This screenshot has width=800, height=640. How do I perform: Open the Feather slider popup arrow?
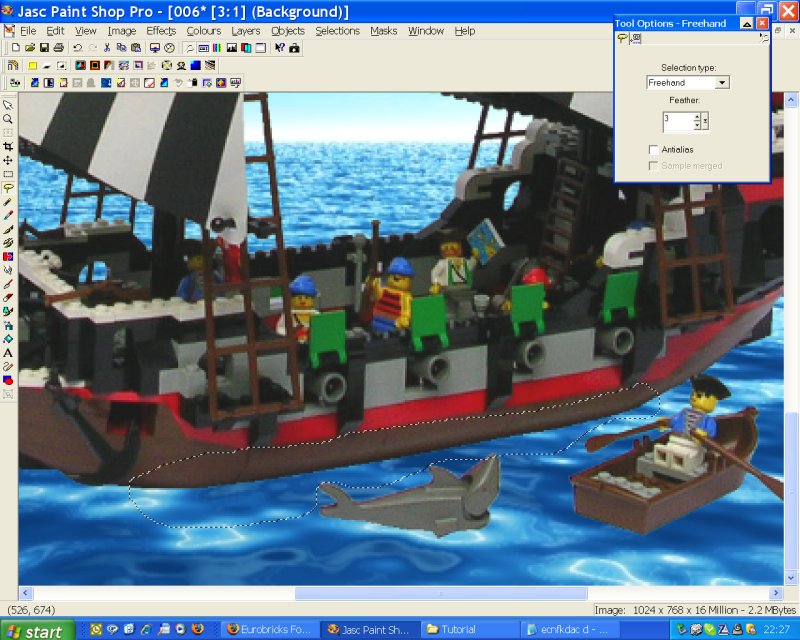[x=705, y=121]
